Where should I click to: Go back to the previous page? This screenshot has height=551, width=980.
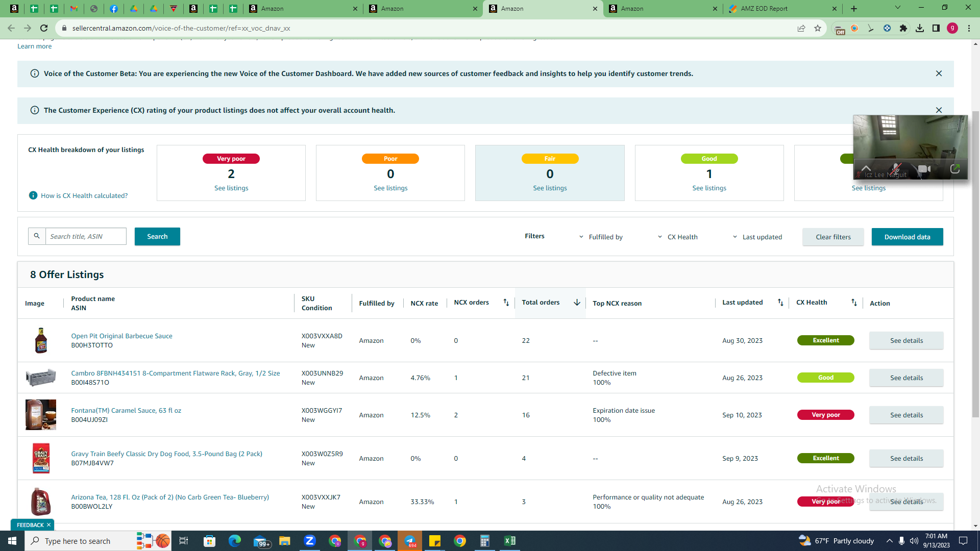tap(11, 28)
